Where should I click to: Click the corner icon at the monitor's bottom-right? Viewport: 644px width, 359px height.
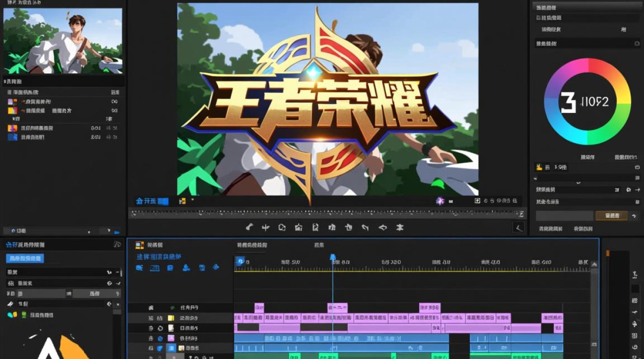[x=518, y=227]
